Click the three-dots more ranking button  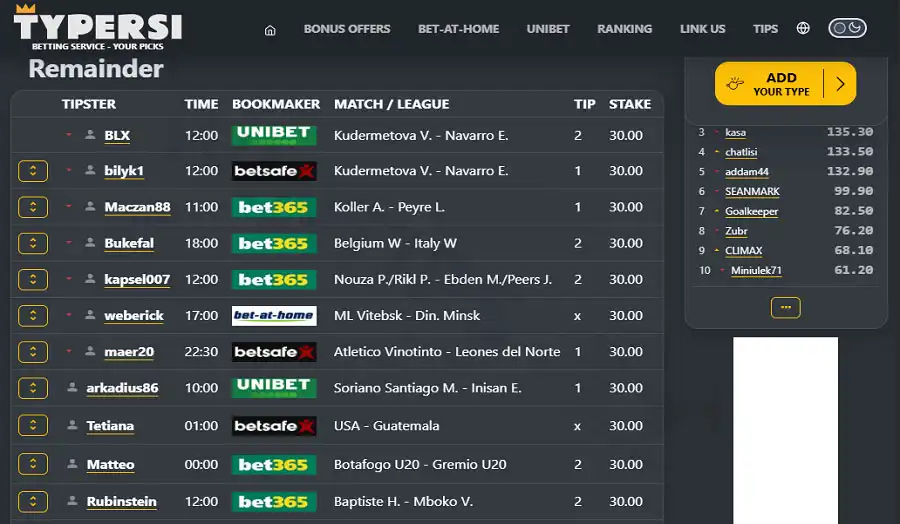[785, 308]
